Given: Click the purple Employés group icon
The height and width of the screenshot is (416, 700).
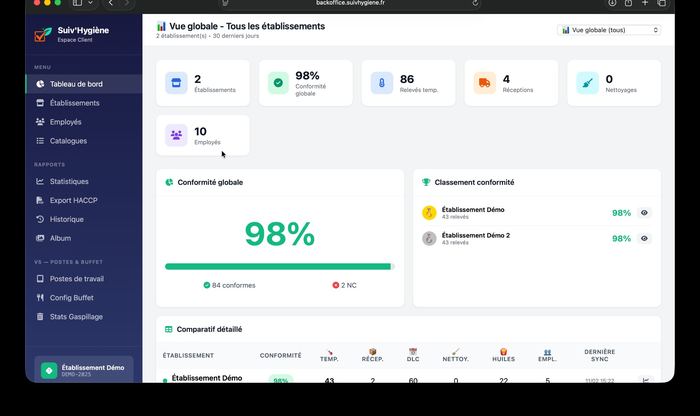Looking at the screenshot, I should [x=176, y=135].
